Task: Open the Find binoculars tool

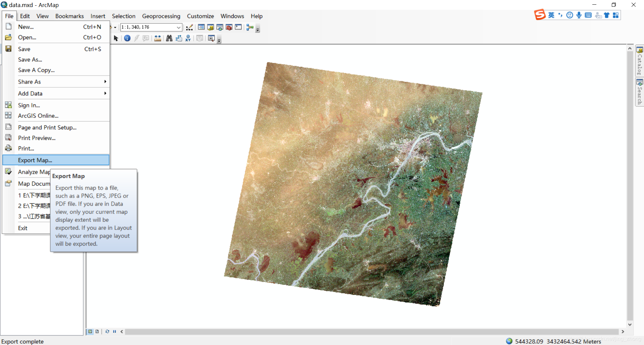Action: (169, 38)
